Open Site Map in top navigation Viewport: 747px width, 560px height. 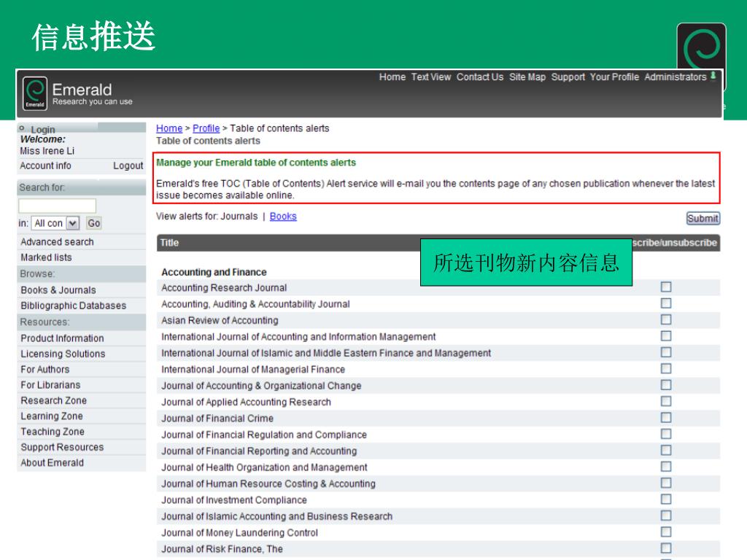(527, 77)
